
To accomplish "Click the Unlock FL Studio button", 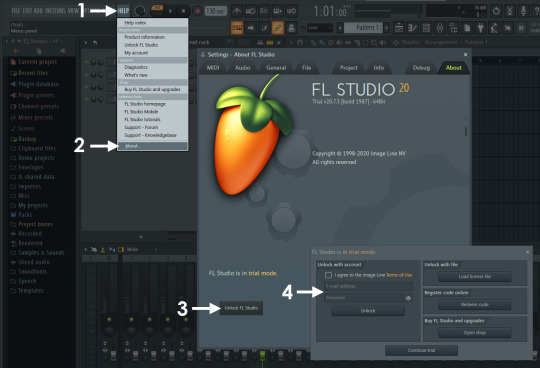I will tap(241, 308).
